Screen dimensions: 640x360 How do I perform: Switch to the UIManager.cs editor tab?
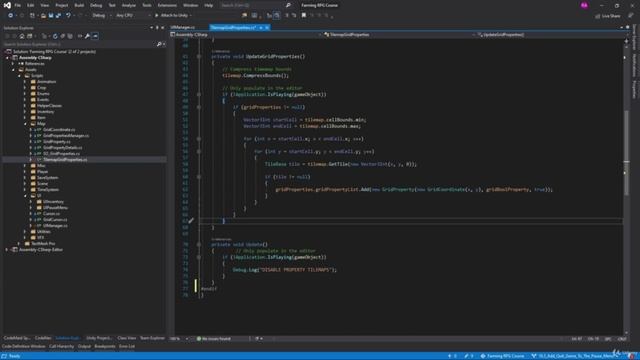coord(182,27)
